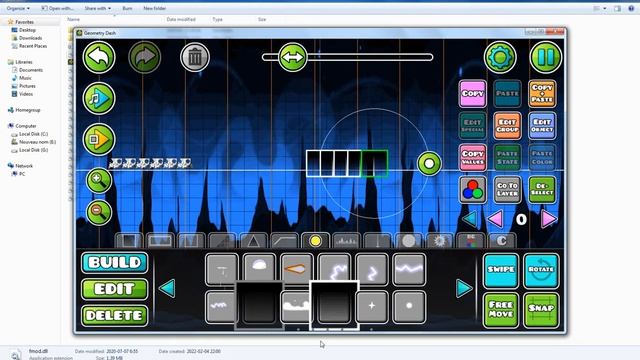
Task: Pick the horizontal zigzag wave object
Action: 409,269
